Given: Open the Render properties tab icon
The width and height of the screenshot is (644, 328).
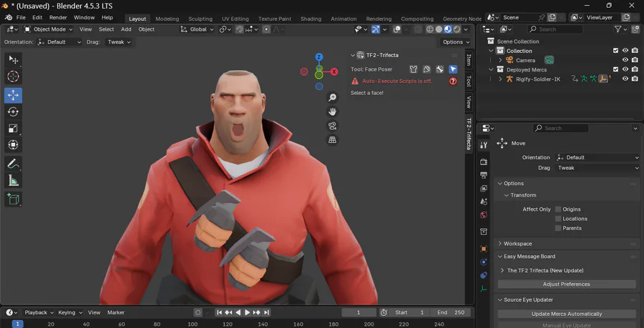Looking at the screenshot, I should point(484,162).
